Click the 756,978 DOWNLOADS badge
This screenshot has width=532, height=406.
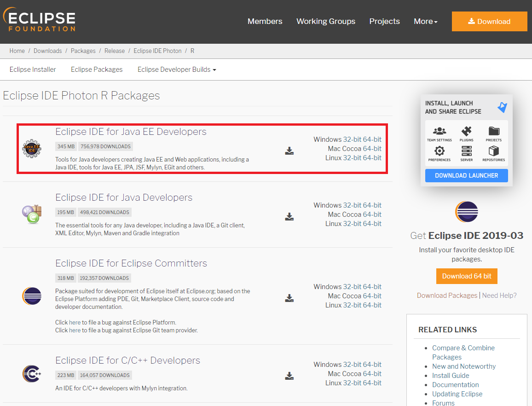[105, 147]
